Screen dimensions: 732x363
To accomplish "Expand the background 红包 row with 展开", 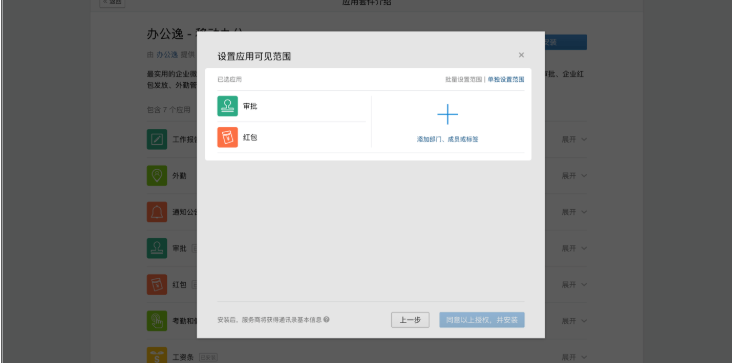I will (x=574, y=285).
